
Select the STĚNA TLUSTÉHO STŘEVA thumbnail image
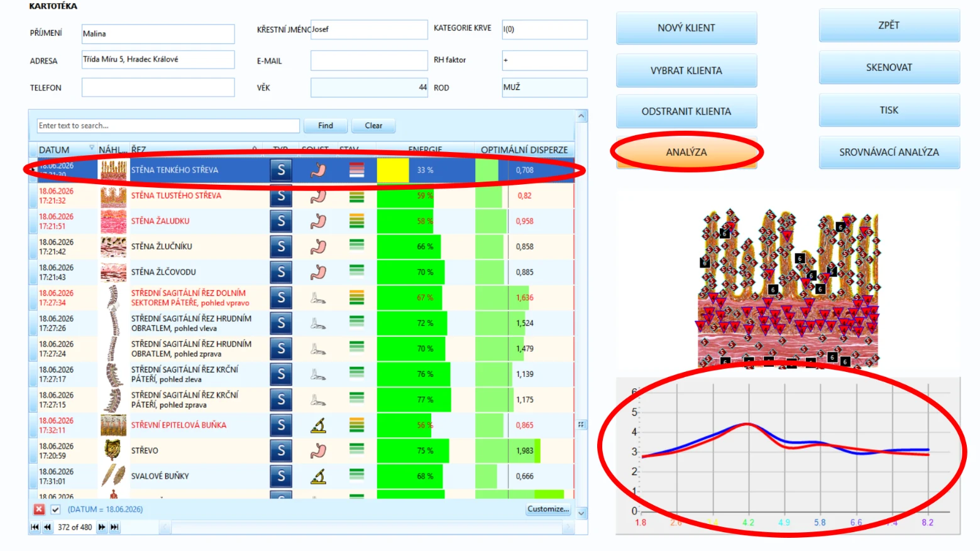tap(113, 196)
